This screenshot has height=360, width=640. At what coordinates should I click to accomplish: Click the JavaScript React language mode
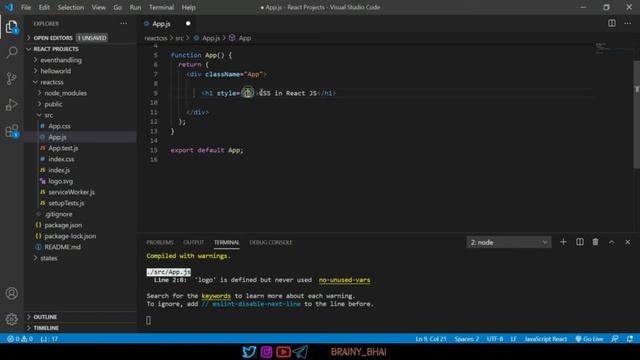click(x=546, y=339)
